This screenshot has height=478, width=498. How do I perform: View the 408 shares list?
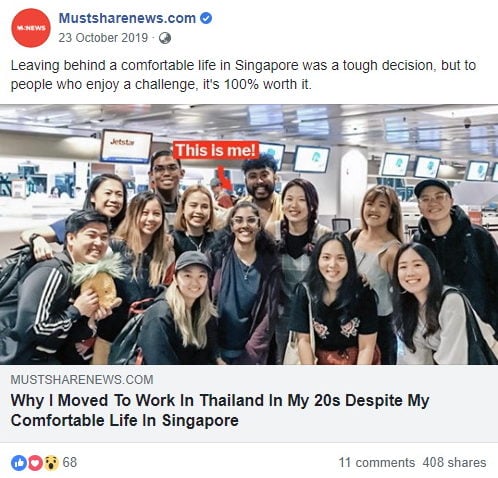pyautogui.click(x=454, y=463)
